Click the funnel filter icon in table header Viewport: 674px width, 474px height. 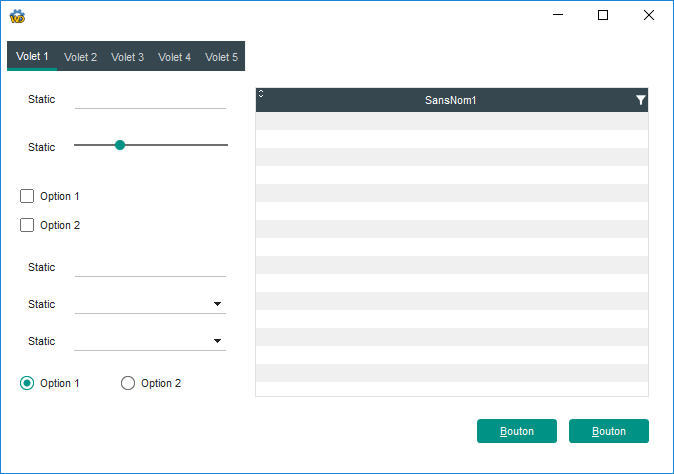tap(640, 100)
